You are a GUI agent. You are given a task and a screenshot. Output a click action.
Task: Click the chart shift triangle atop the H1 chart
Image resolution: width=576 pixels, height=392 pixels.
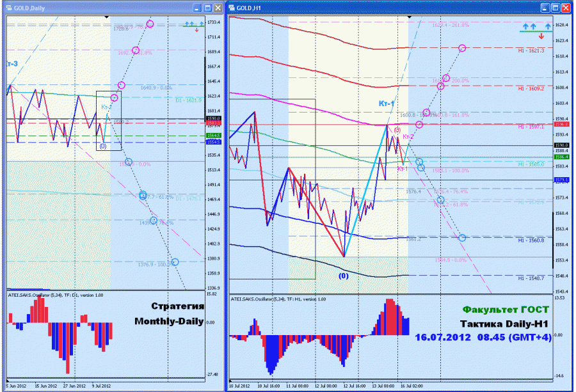(410, 17)
